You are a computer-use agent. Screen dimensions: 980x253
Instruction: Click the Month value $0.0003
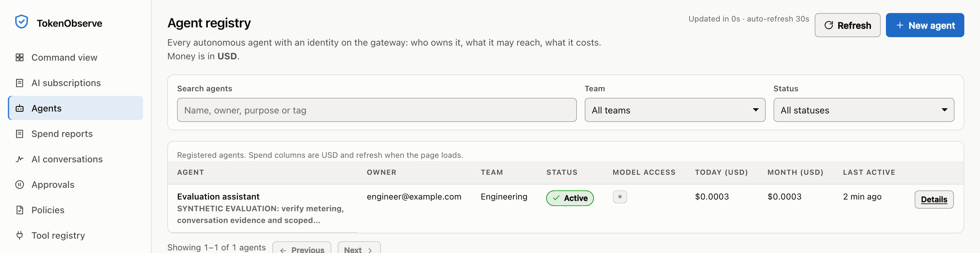coord(784,196)
